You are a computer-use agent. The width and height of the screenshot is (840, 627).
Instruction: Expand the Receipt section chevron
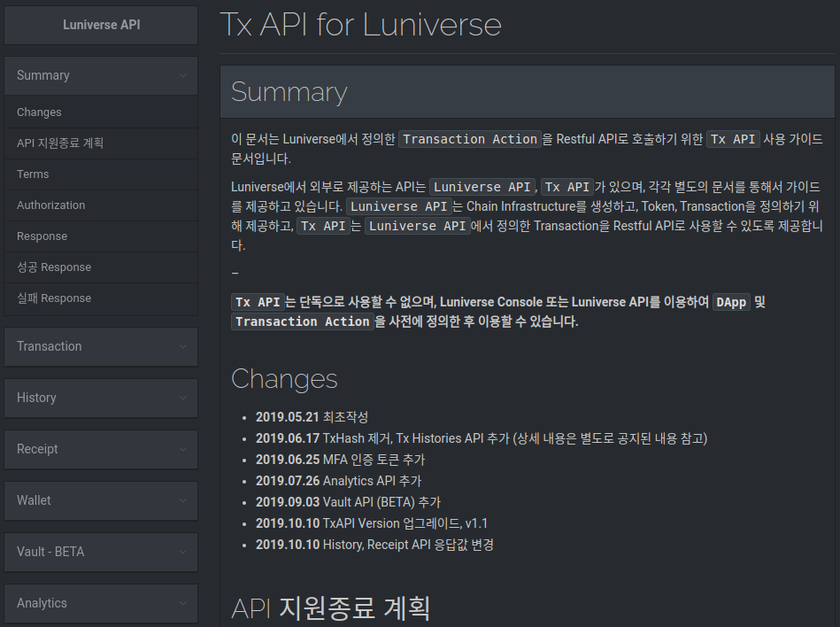pos(182,449)
